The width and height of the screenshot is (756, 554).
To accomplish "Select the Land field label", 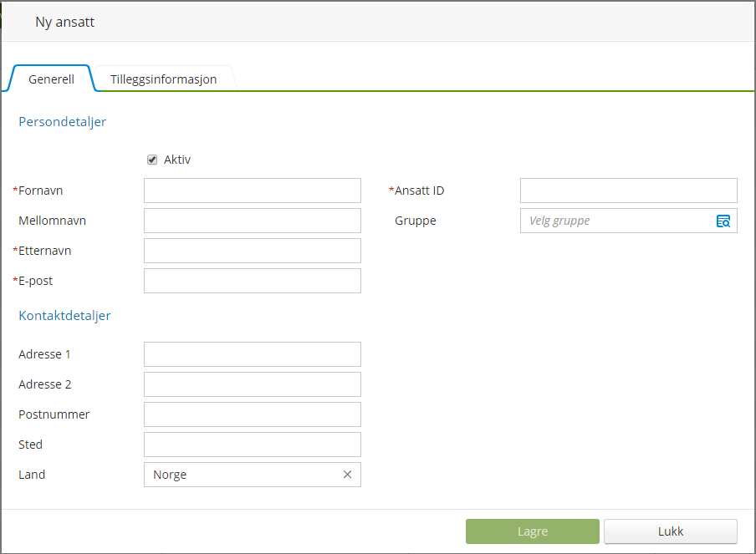I will click(32, 475).
